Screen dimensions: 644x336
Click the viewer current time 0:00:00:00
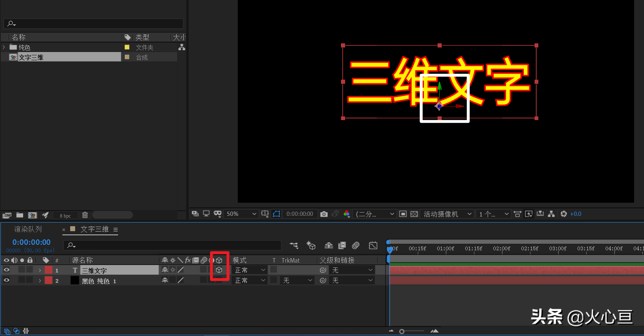[300, 214]
